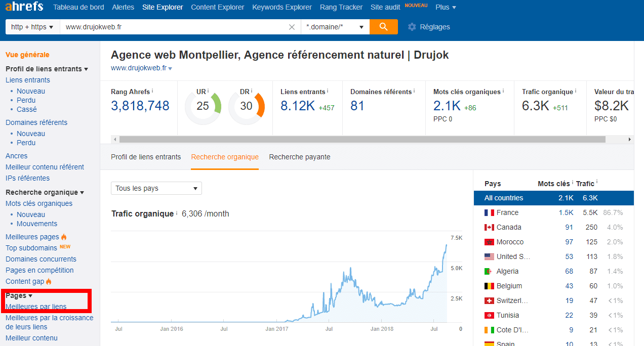Click the info icon next to UR
This screenshot has width=644, height=346.
pos(208,91)
